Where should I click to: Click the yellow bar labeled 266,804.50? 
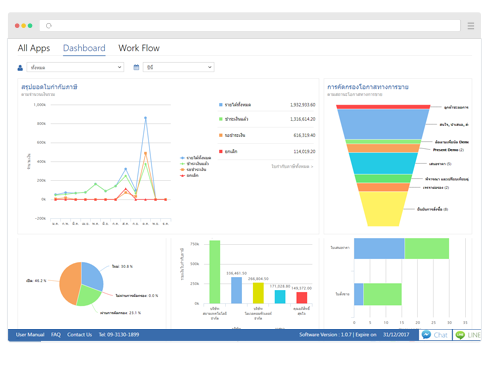[x=258, y=293]
